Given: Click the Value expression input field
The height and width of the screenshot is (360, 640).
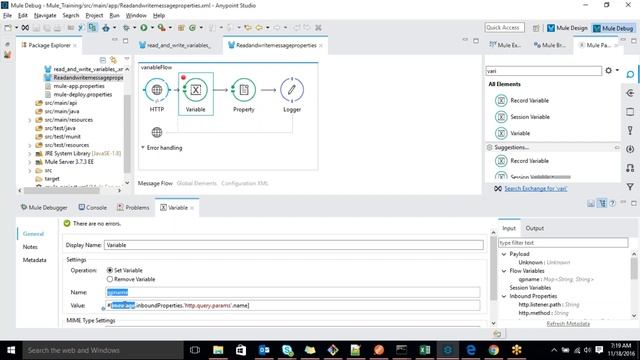Looking at the screenshot, I should (x=293, y=305).
